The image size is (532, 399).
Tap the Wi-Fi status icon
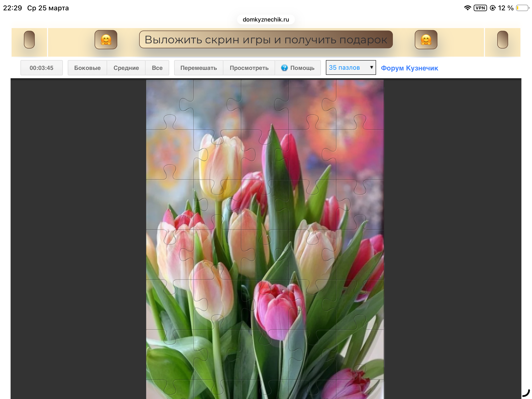click(x=467, y=8)
